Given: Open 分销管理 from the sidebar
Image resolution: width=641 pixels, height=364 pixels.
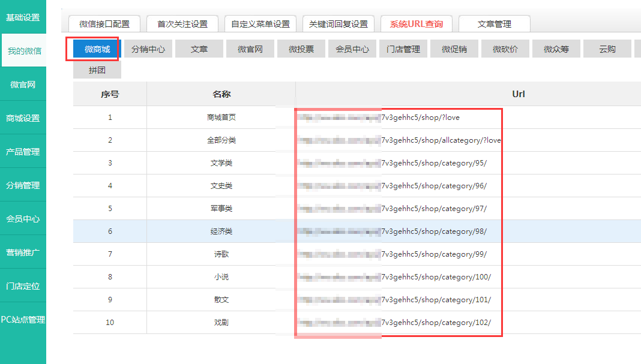Looking at the screenshot, I should point(23,185).
